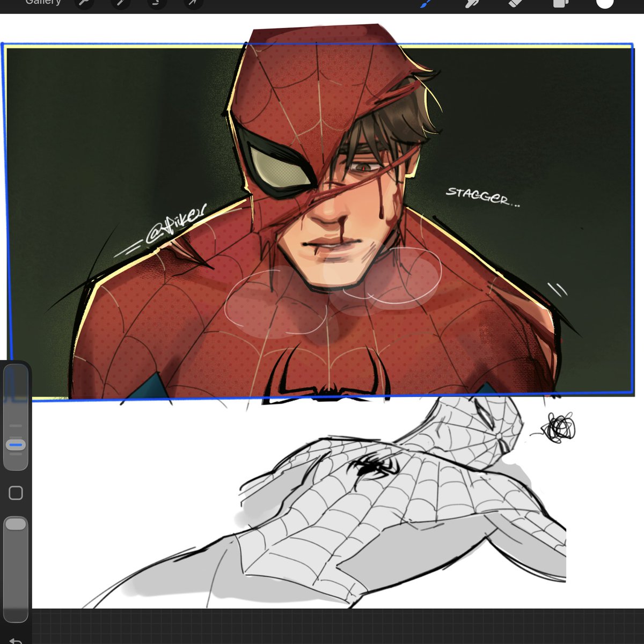
Task: Tap the undo arrow in the sidebar
Action: [16, 640]
